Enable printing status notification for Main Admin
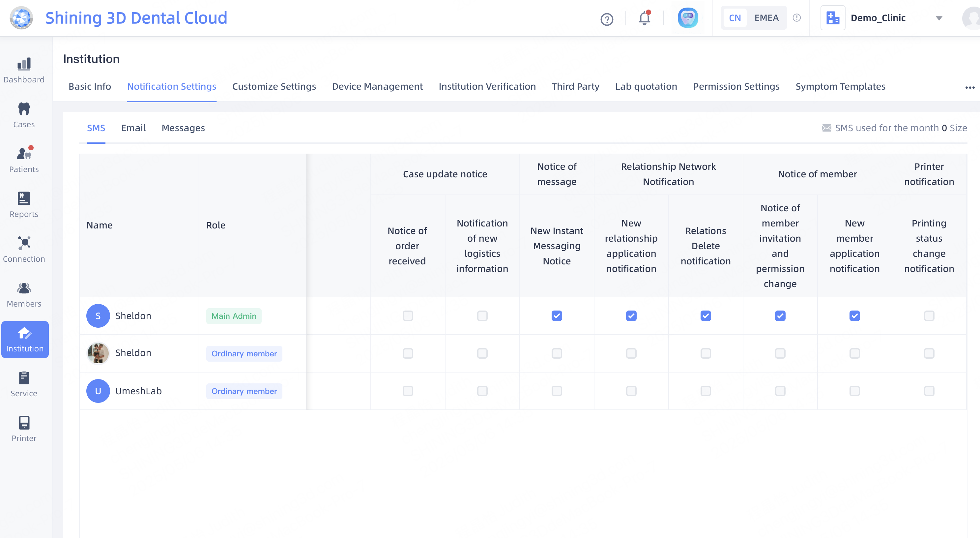Screen dimensions: 980x538 pos(929,316)
